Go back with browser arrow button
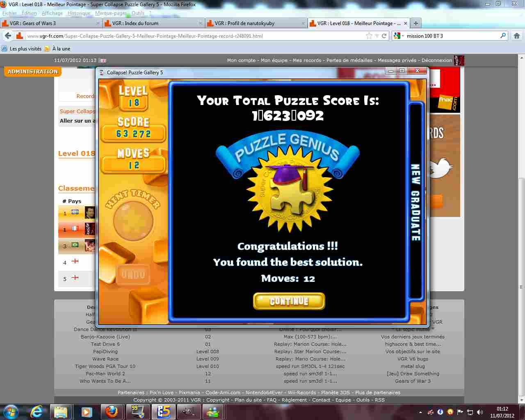Viewport: 525px width, 420px height. tap(8, 36)
